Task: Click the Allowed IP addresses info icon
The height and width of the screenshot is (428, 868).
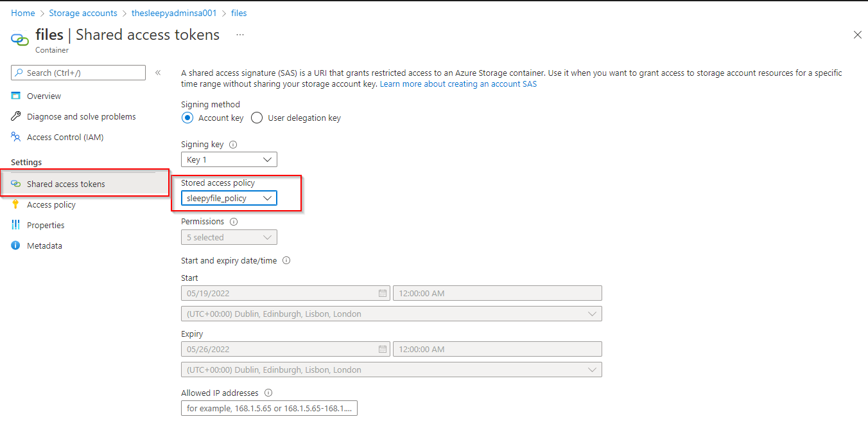Action: [x=268, y=393]
